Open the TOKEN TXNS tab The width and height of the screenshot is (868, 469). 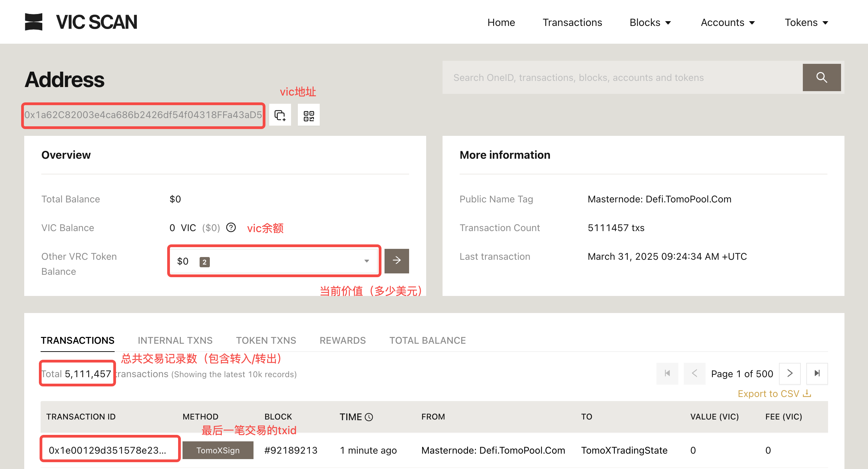pos(266,340)
